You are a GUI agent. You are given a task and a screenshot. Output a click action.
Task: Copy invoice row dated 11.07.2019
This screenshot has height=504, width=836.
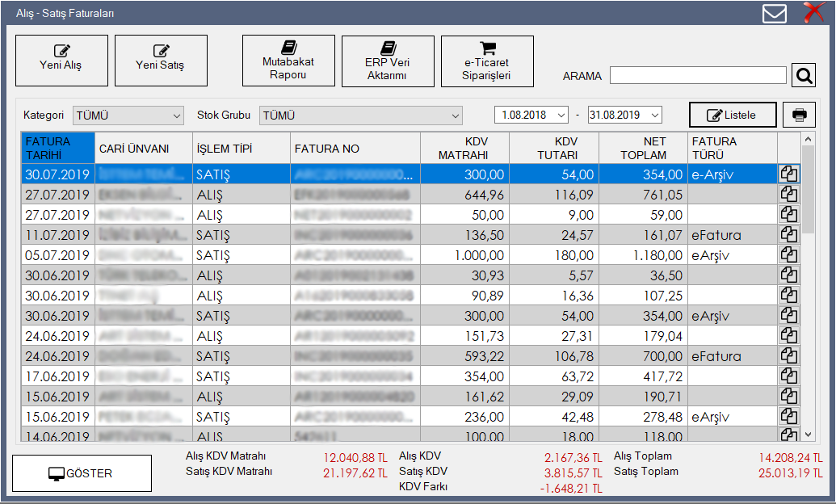(x=789, y=235)
